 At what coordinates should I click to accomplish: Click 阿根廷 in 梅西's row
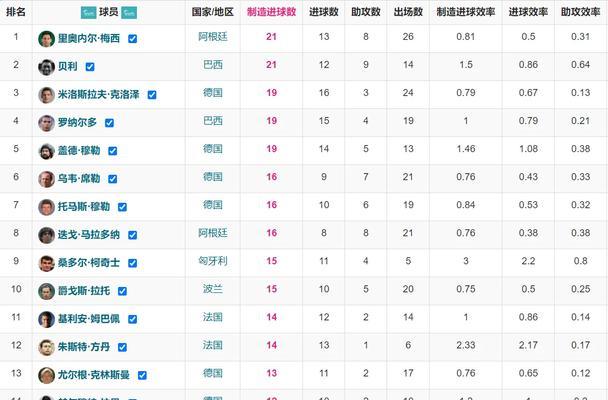[213, 37]
